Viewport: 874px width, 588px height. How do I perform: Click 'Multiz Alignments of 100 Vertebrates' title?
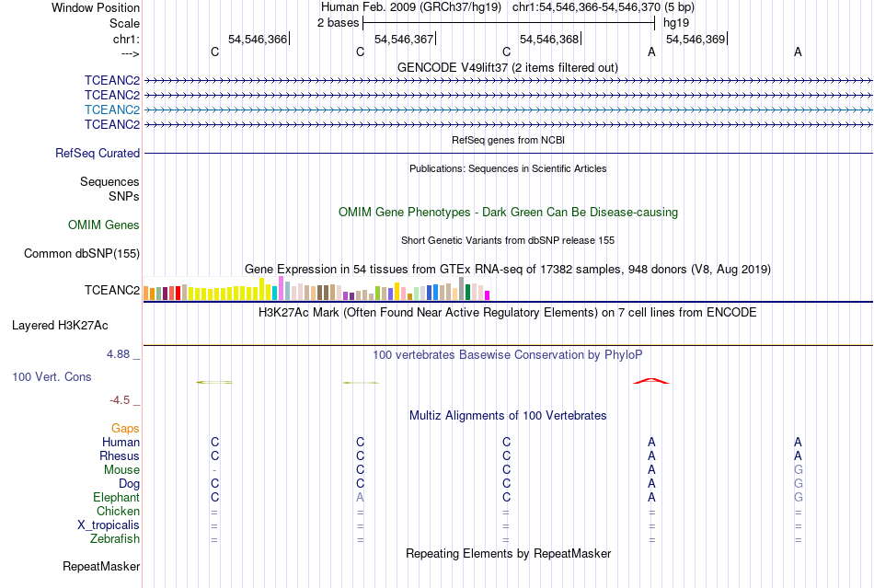coord(508,416)
